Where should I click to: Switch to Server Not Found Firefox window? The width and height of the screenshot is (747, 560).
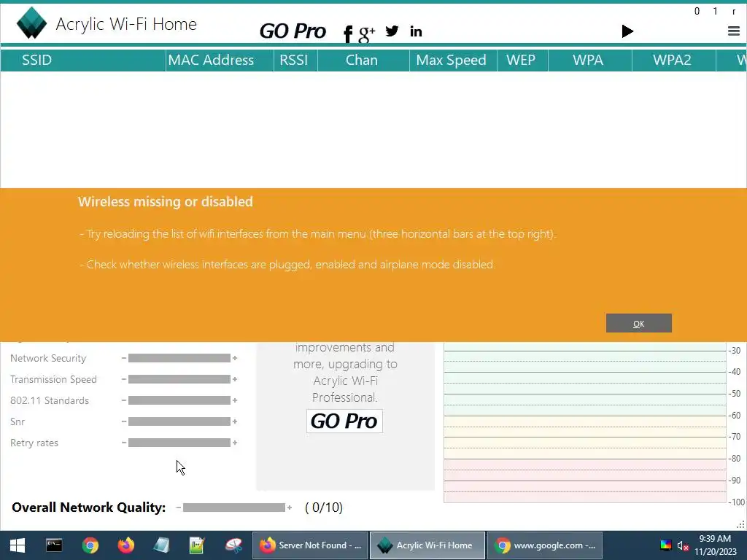309,545
